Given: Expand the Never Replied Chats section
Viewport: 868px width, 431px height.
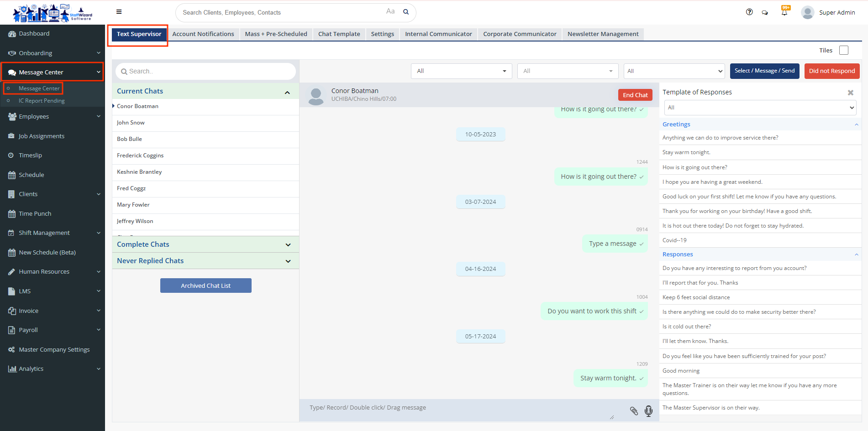Looking at the screenshot, I should tap(288, 261).
